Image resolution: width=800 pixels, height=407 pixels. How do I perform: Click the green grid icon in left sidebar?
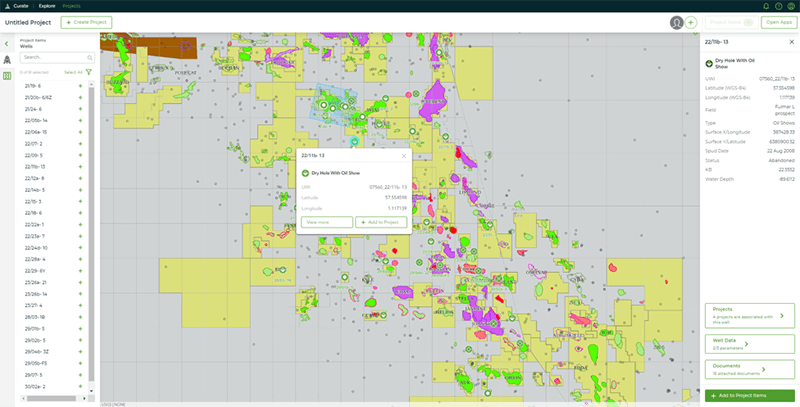pyautogui.click(x=7, y=76)
